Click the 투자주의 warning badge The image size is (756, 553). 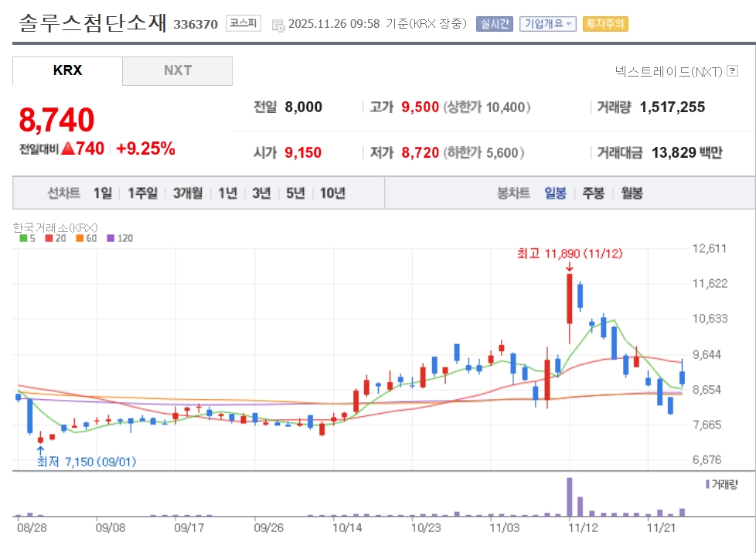605,24
